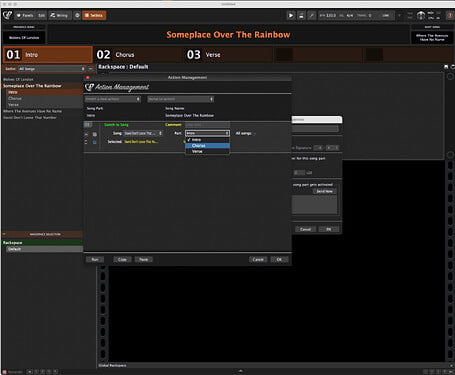Click the Setlists view button
This screenshot has height=375, width=455.
click(94, 15)
